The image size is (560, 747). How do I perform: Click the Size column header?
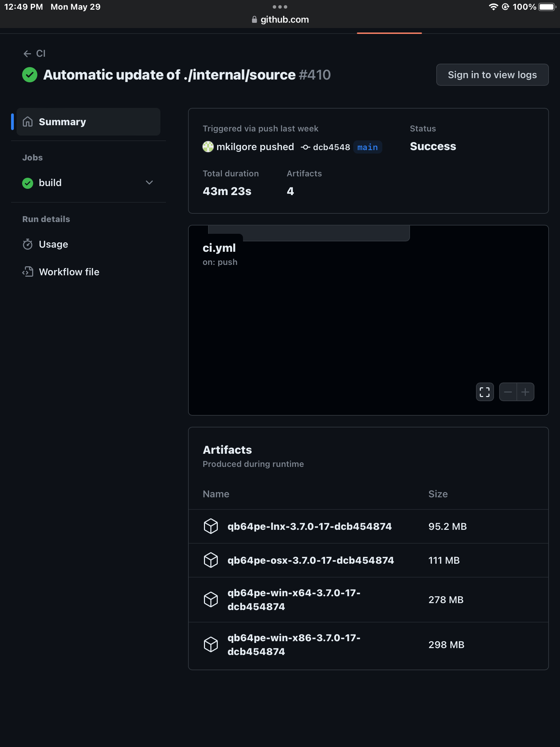(438, 494)
